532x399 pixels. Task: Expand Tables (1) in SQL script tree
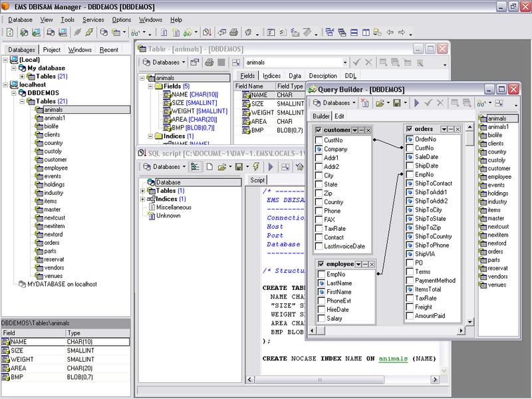[x=142, y=191]
